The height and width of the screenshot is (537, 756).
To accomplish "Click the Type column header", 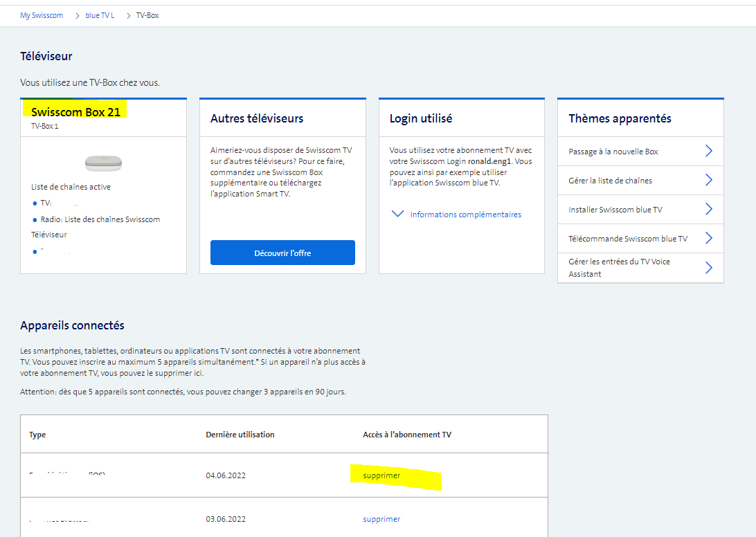I will click(37, 435).
